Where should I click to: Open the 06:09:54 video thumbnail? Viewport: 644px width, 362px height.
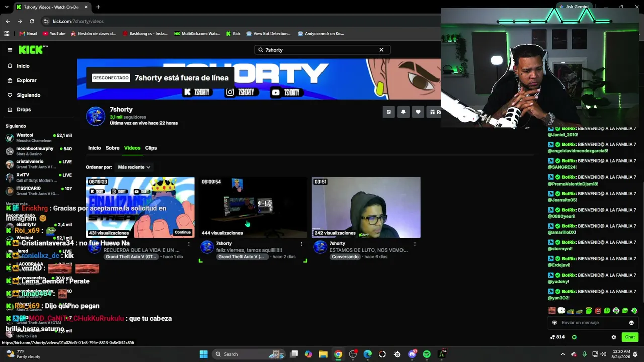253,207
